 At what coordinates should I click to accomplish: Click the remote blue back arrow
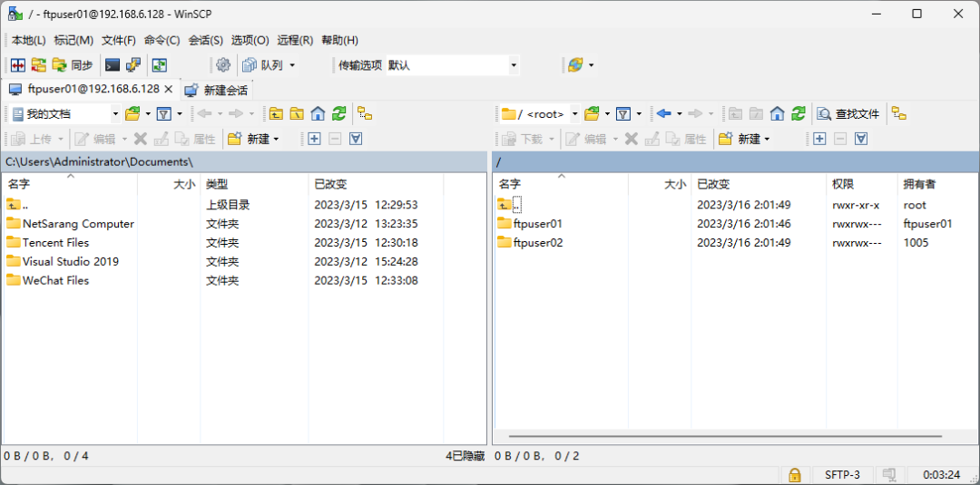pyautogui.click(x=664, y=114)
